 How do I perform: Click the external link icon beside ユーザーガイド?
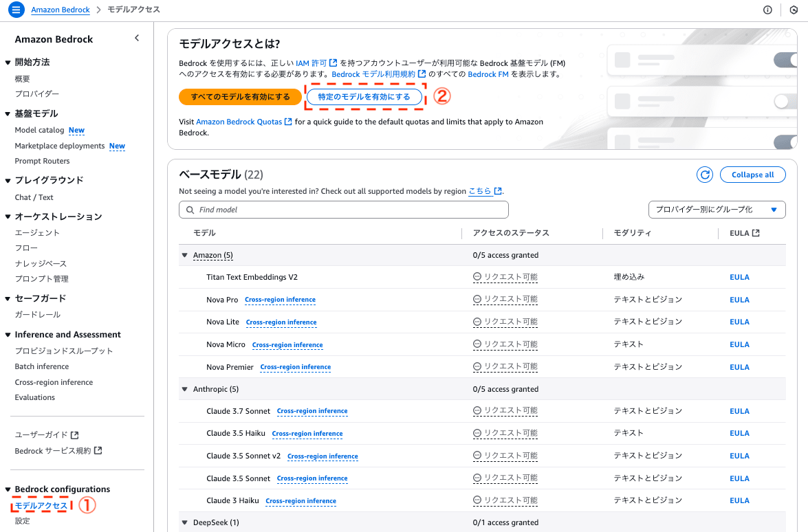click(75, 435)
